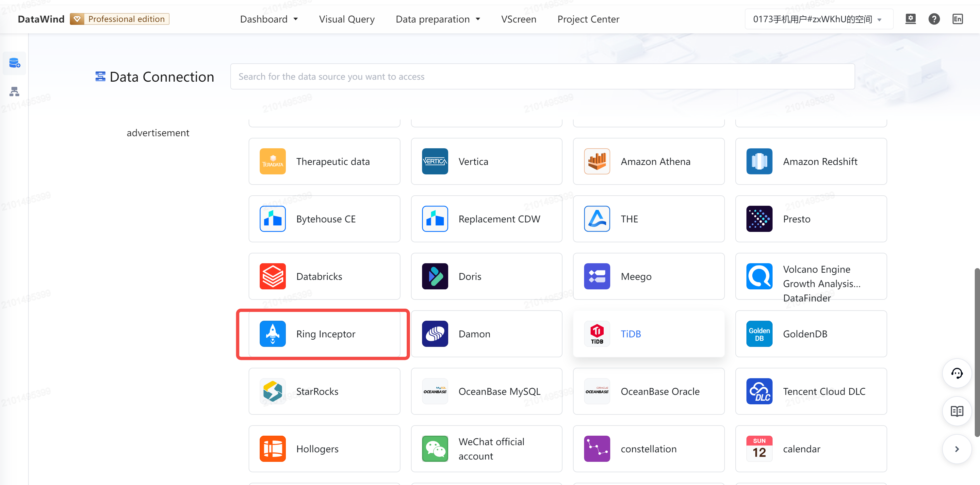Click the TiDB logo icon

[597, 333]
